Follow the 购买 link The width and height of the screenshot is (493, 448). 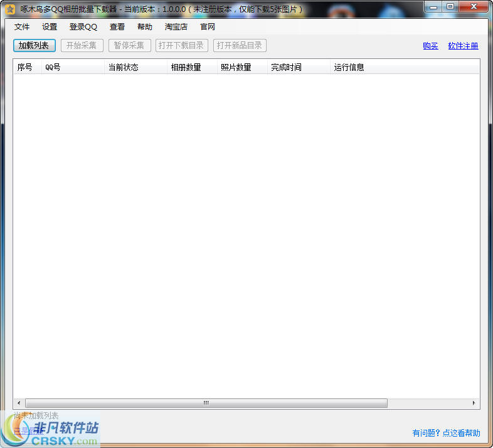click(430, 46)
